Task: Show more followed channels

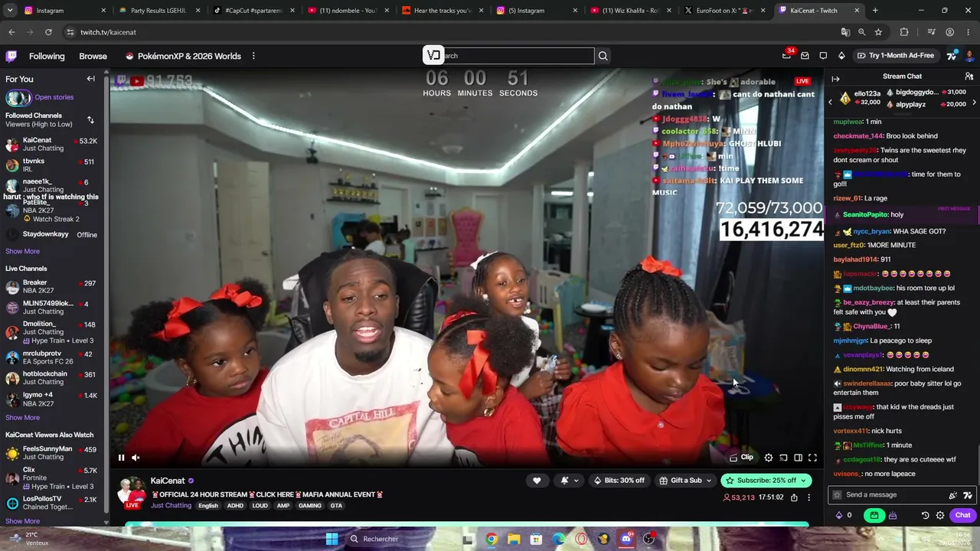Action: [22, 251]
